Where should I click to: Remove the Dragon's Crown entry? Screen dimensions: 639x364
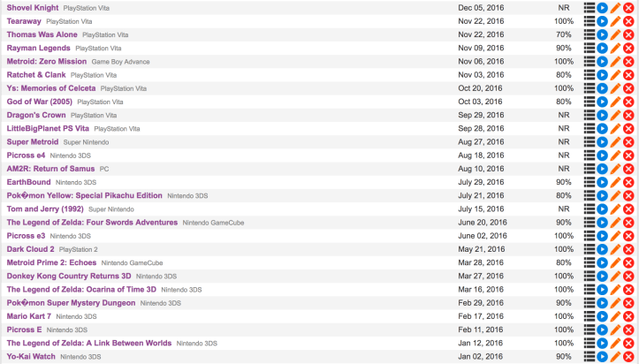click(x=629, y=115)
